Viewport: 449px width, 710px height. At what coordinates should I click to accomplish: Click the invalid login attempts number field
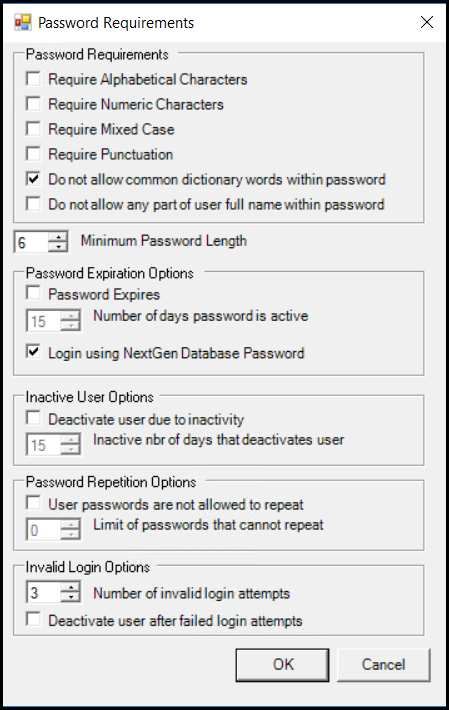pyautogui.click(x=43, y=592)
